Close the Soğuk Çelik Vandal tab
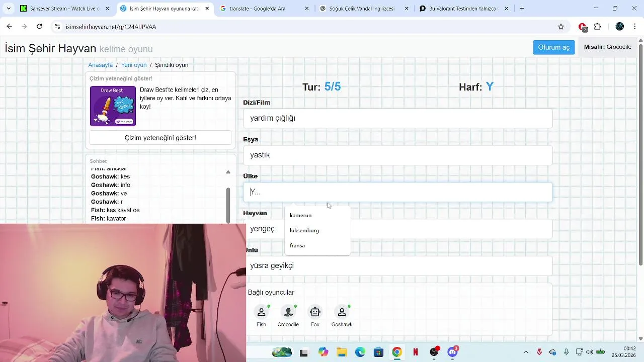This screenshot has height=362, width=644. (407, 9)
